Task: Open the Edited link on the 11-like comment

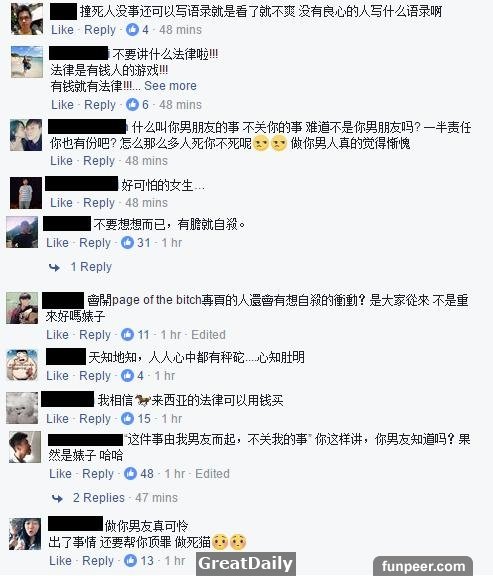Action: (x=208, y=335)
